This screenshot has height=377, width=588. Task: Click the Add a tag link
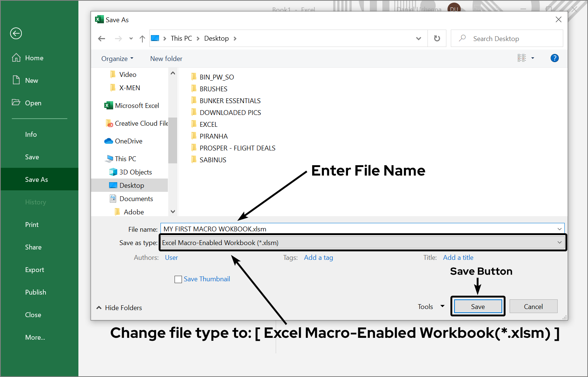tap(318, 258)
